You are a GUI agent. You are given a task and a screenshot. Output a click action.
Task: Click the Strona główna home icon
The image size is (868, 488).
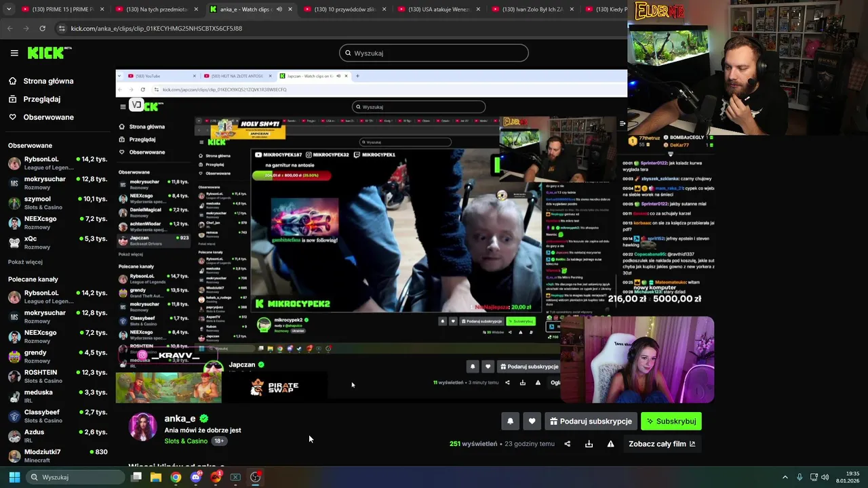coord(13,81)
